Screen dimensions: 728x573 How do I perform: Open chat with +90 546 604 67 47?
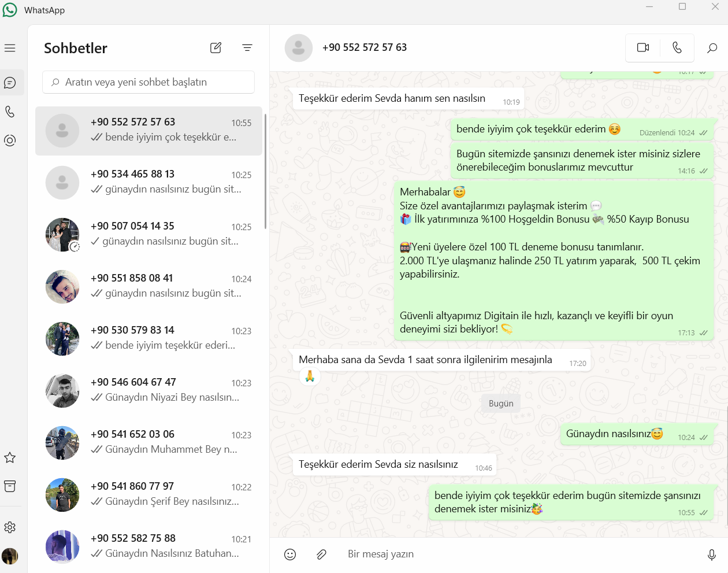tap(148, 391)
